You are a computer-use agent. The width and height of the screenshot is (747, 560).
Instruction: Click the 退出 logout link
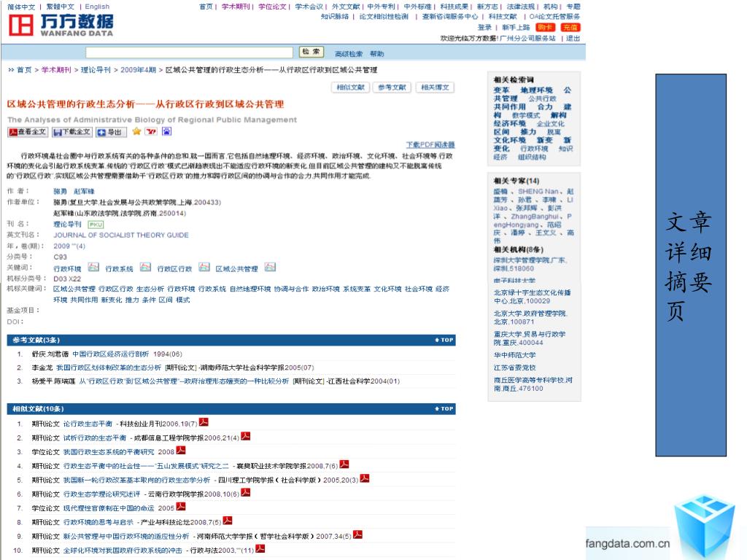point(573,38)
